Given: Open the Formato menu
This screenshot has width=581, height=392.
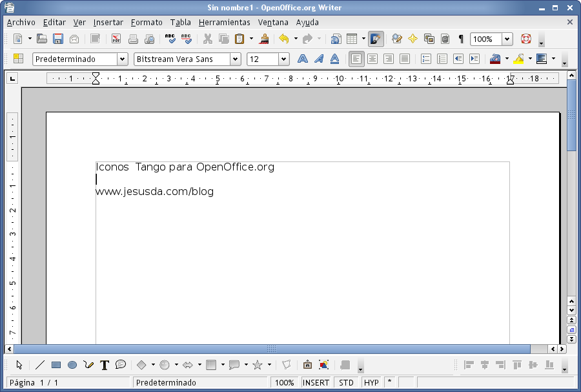Looking at the screenshot, I should 147,22.
